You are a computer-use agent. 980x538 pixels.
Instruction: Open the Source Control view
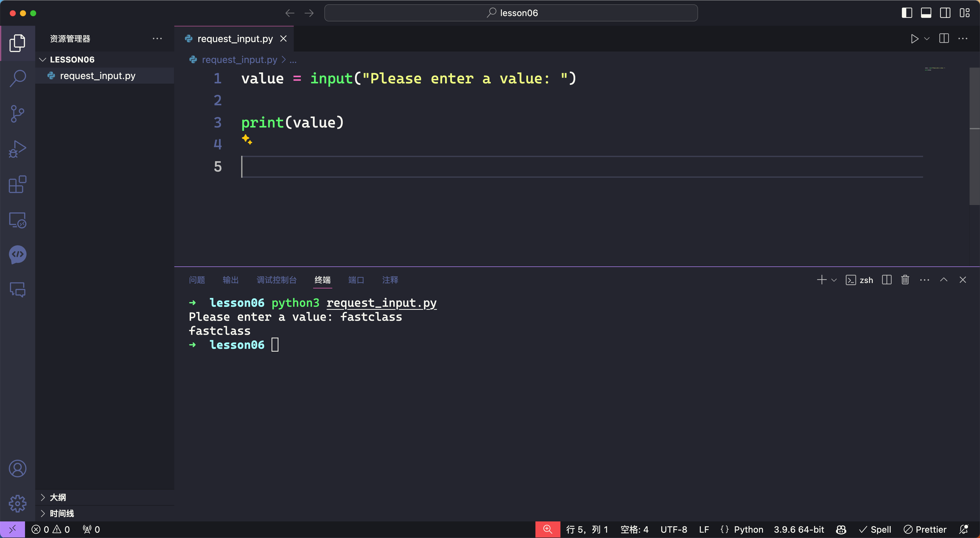coord(18,114)
